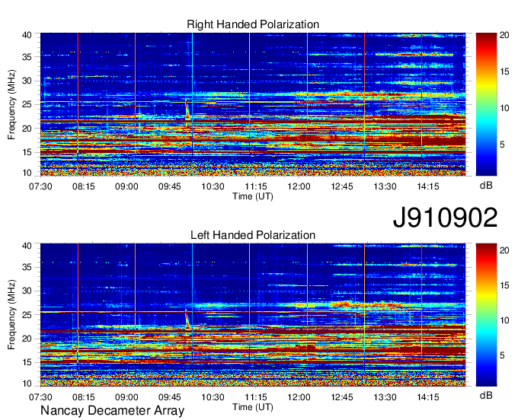Click the "08:15" time tick under the Right Handed plot
Screen dimensions: 518x420
click(x=84, y=186)
